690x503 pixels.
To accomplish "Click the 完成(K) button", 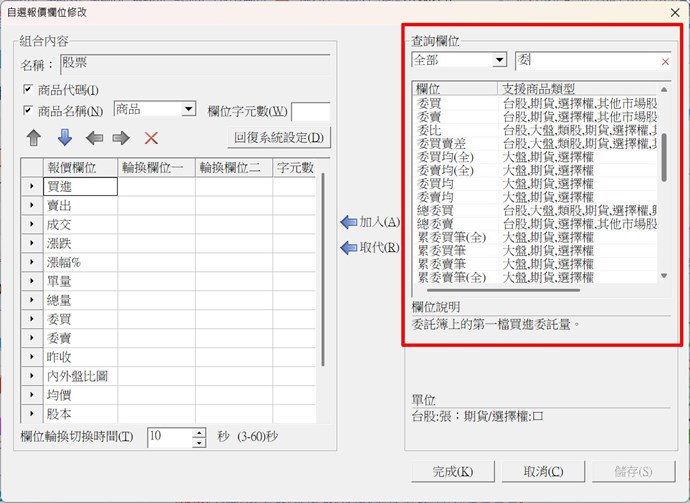I will [452, 471].
